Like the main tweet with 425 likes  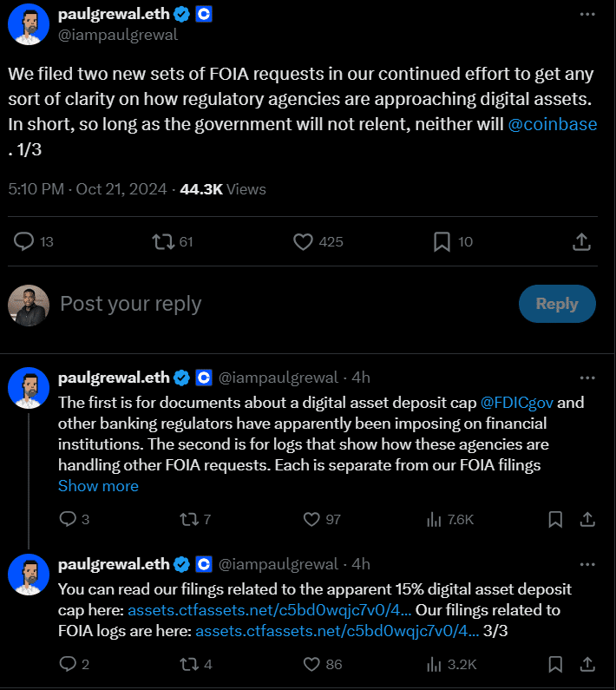[303, 241]
